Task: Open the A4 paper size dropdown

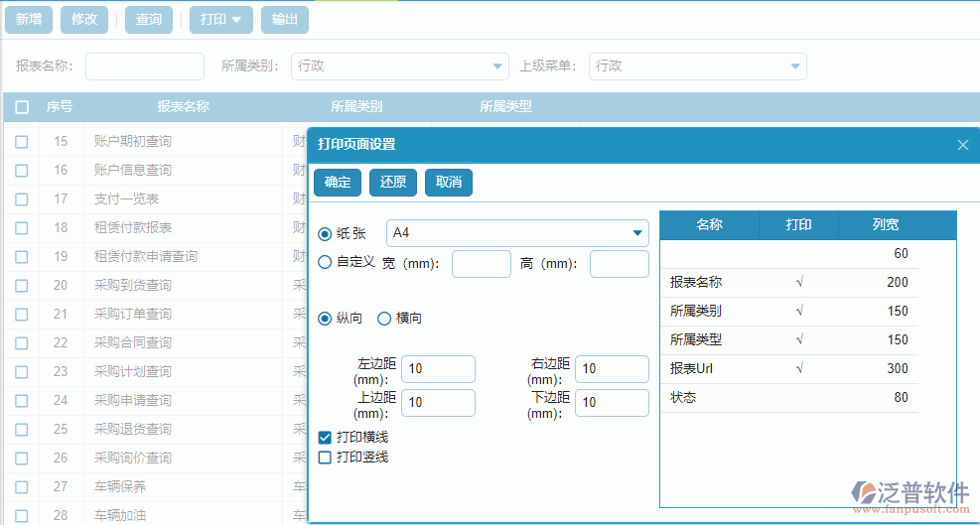Action: [x=636, y=234]
